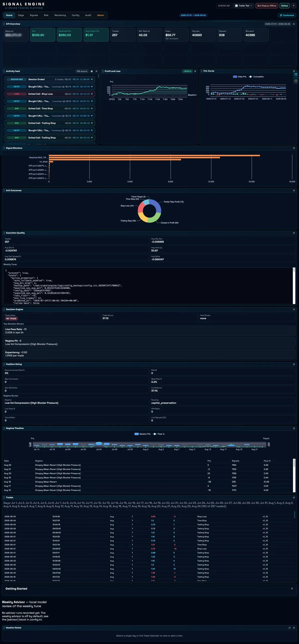The height and width of the screenshot is (644, 299).
Task: Click the Customize button
Action: [x=287, y=15]
